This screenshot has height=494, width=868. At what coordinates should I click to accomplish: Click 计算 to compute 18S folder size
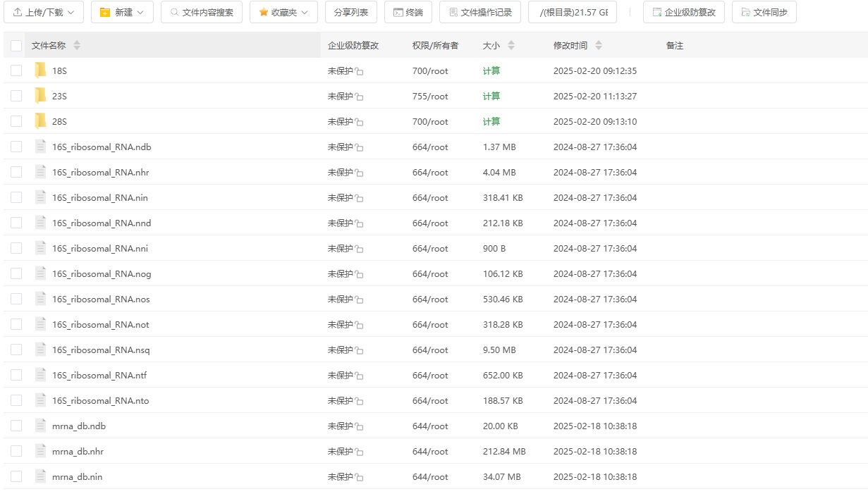tap(491, 70)
